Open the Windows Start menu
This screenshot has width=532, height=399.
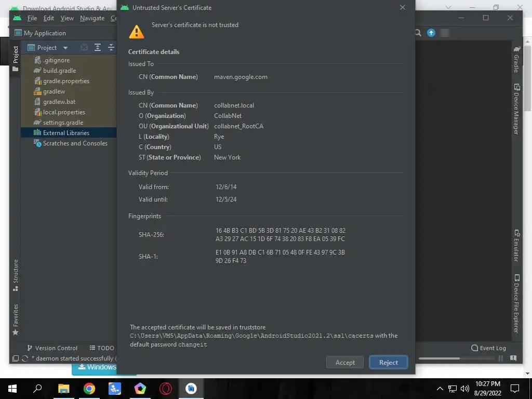point(12,389)
